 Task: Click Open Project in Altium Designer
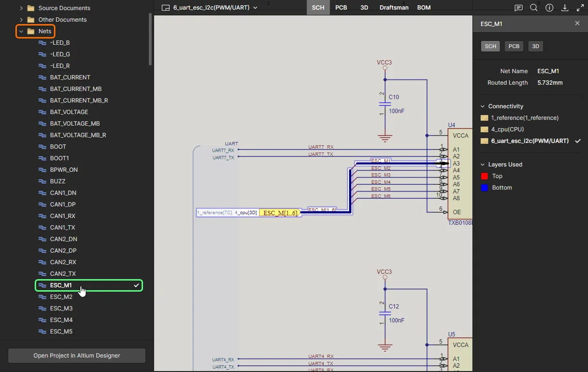coord(77,356)
